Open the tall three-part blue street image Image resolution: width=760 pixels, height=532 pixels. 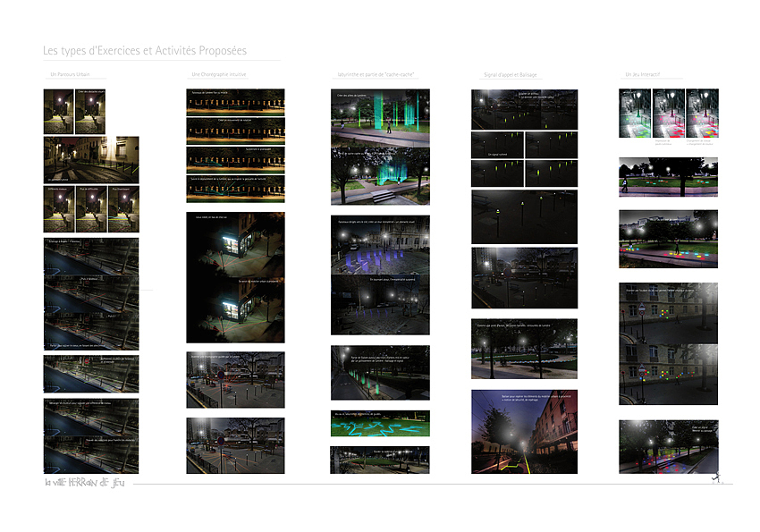[91, 293]
